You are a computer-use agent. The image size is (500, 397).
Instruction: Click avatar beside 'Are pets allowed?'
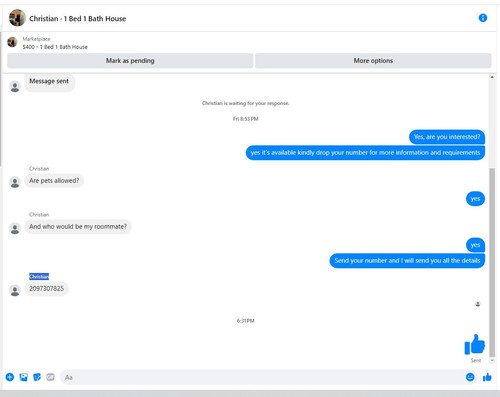point(15,182)
